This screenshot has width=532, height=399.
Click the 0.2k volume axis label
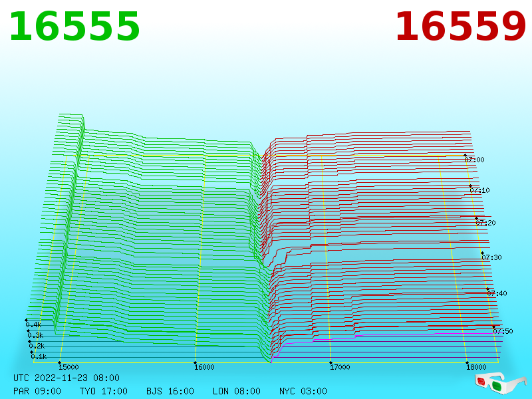[37, 346]
